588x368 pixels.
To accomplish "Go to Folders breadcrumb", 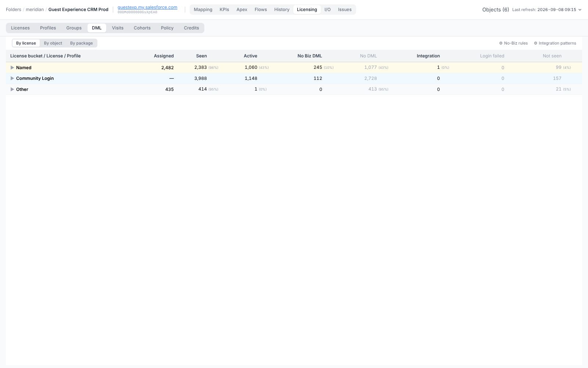I will pyautogui.click(x=14, y=10).
